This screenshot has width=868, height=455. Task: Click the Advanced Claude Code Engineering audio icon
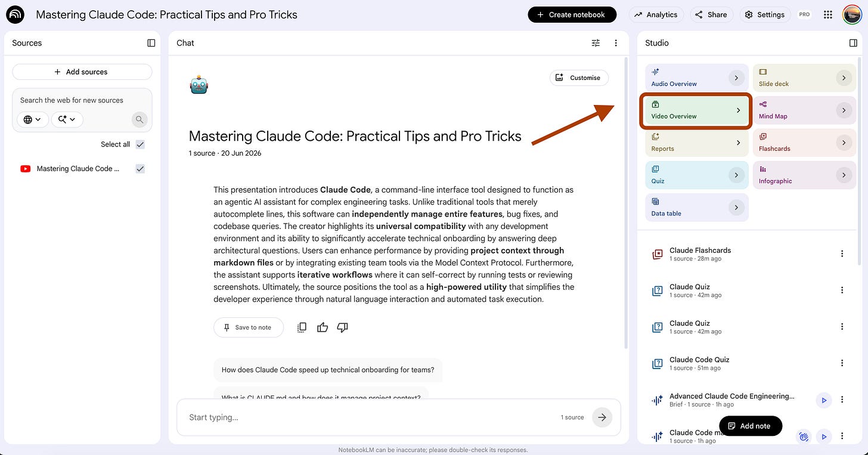(x=657, y=401)
